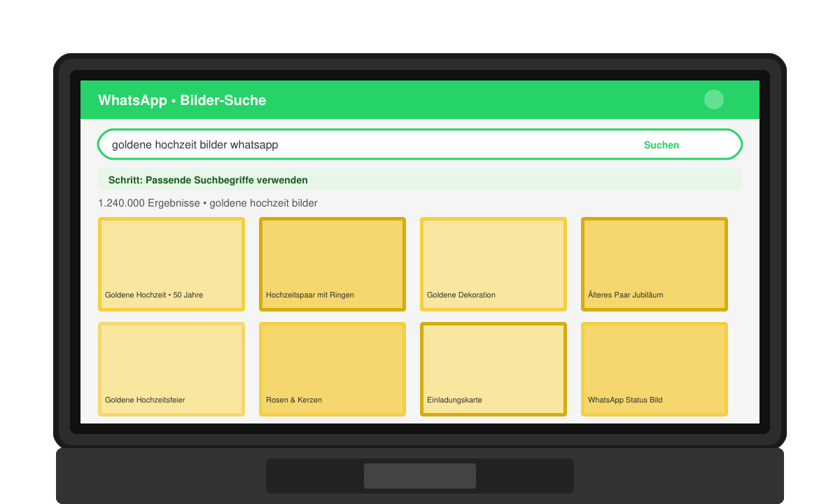Focus the search field with 'goldene hochzeit bilder whatsapp'
Viewport: 840px width, 504px height.
[420, 144]
